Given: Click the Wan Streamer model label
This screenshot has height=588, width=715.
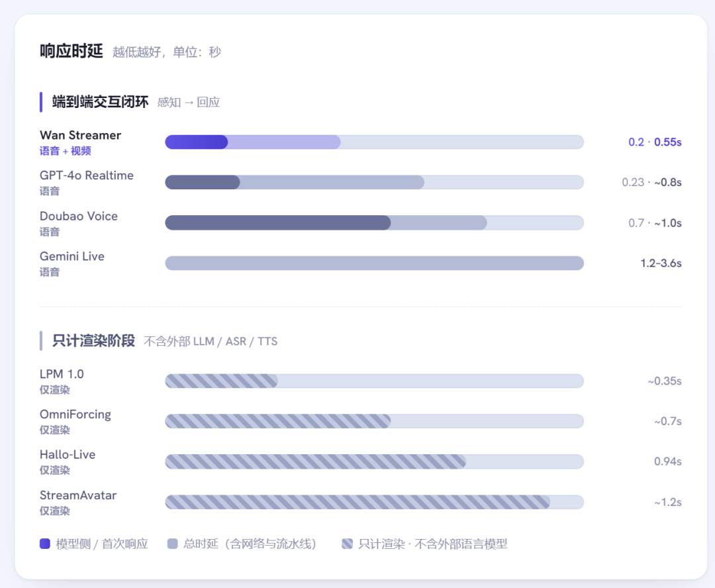Looking at the screenshot, I should [80, 136].
